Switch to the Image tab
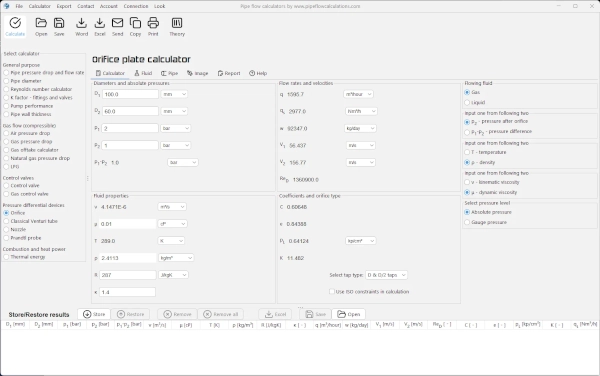The height and width of the screenshot is (376, 600). pyautogui.click(x=197, y=73)
